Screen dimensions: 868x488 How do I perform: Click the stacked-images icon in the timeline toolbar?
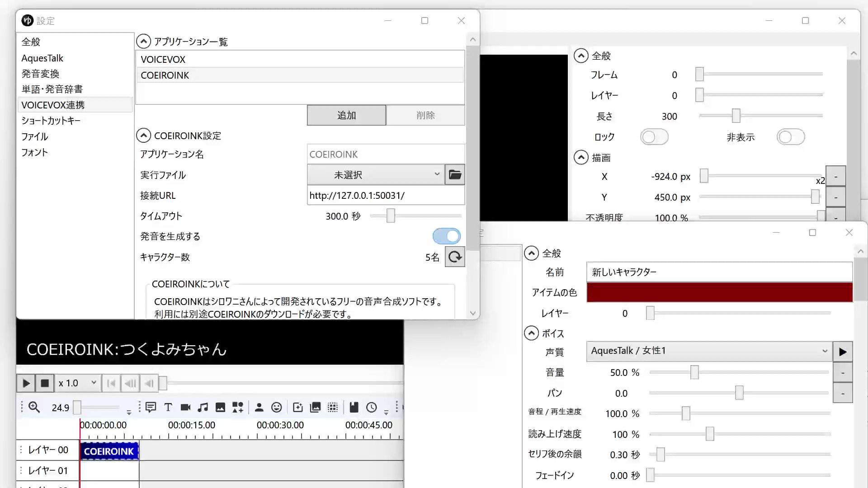click(x=316, y=407)
